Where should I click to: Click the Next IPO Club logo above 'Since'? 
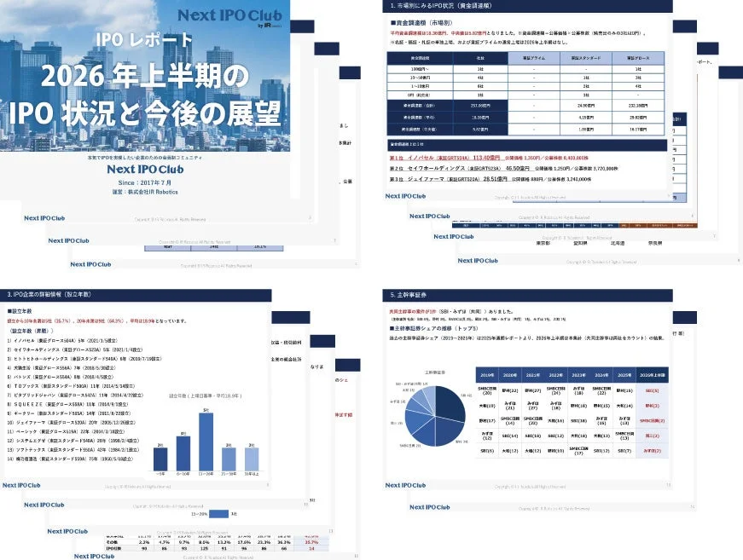[x=145, y=170]
